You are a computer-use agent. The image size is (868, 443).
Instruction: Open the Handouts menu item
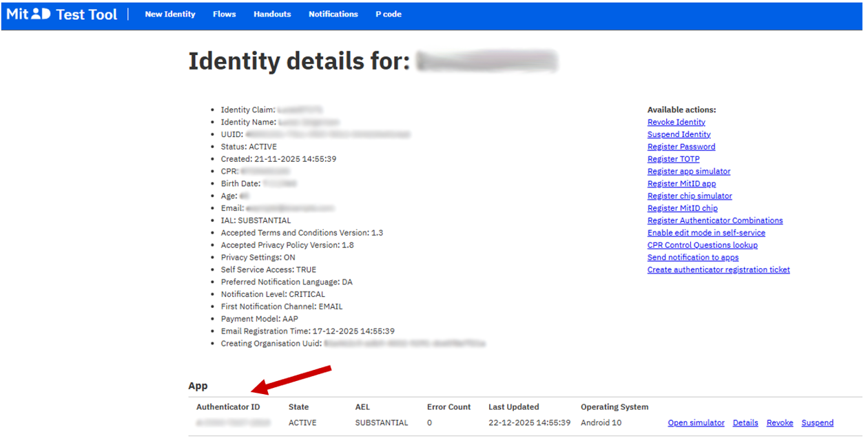coord(272,14)
